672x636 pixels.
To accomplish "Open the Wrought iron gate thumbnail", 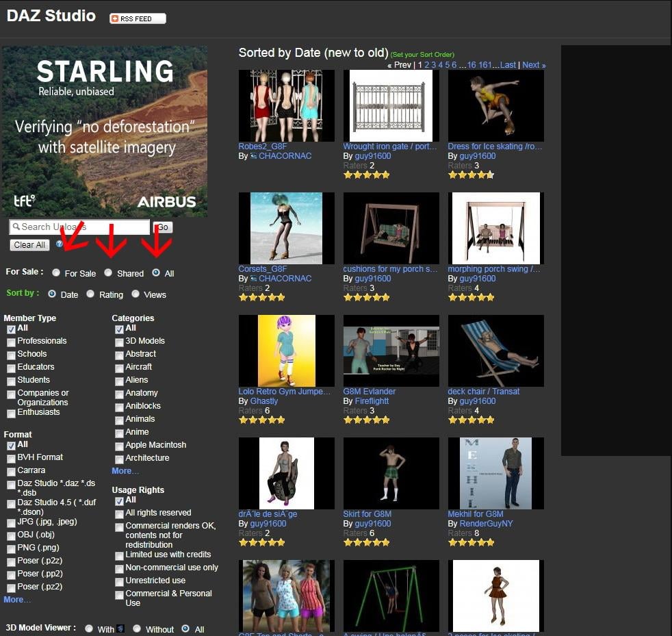I will [391, 105].
